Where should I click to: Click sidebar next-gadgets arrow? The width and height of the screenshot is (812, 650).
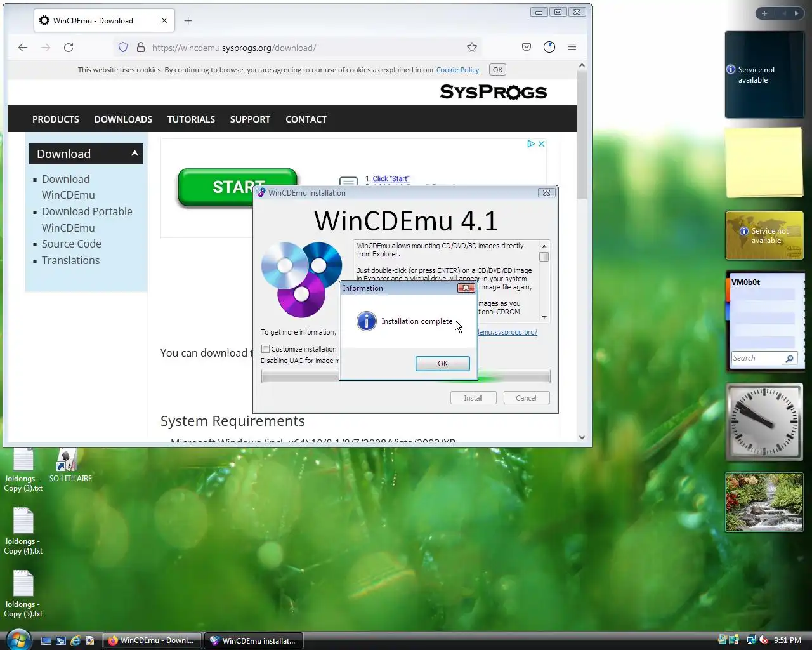pyautogui.click(x=797, y=13)
